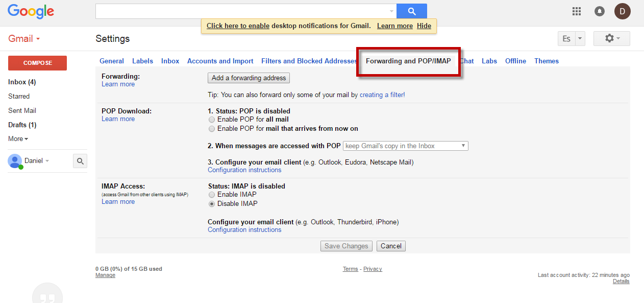Screen dimensions: 644x303
Task: Open the settings gear menu
Action: coord(611,39)
